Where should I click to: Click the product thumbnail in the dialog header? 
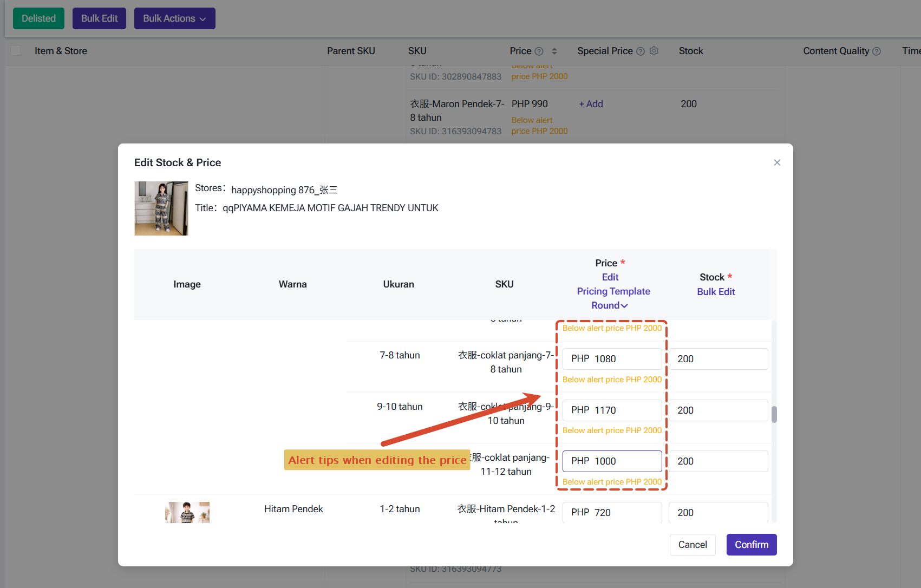(x=161, y=208)
